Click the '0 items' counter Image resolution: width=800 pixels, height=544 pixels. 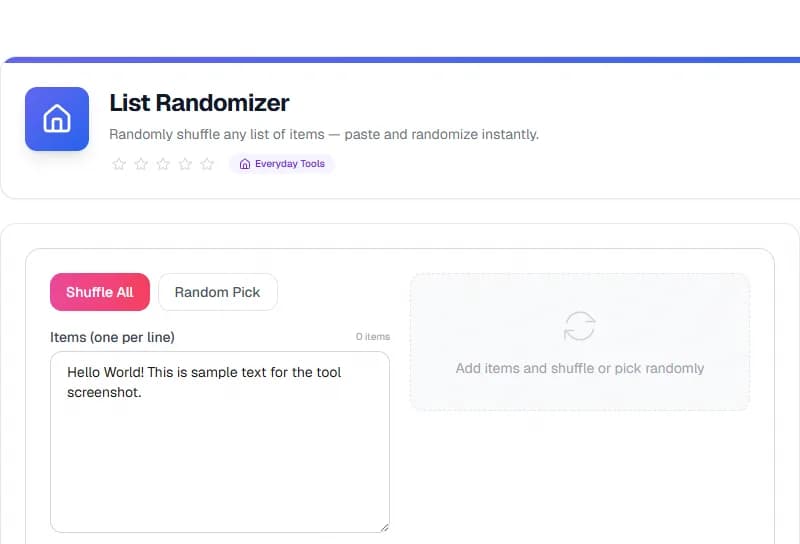(x=373, y=337)
